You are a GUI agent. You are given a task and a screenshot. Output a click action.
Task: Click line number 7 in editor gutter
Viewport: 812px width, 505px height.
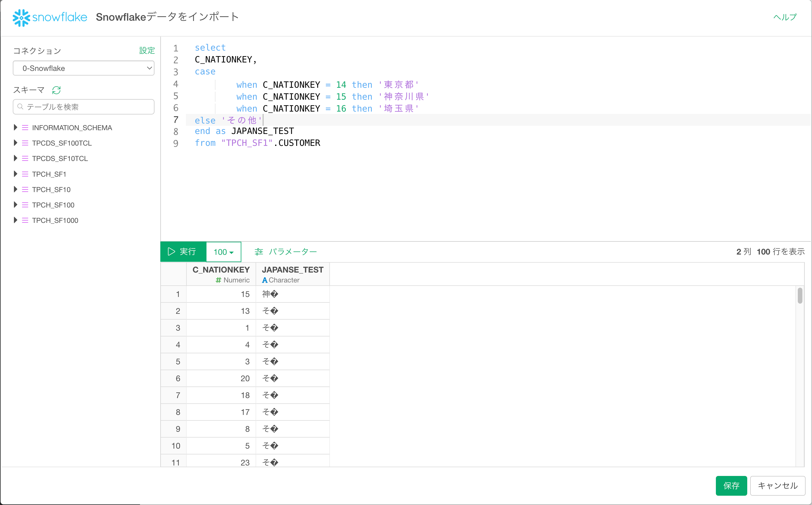point(176,120)
